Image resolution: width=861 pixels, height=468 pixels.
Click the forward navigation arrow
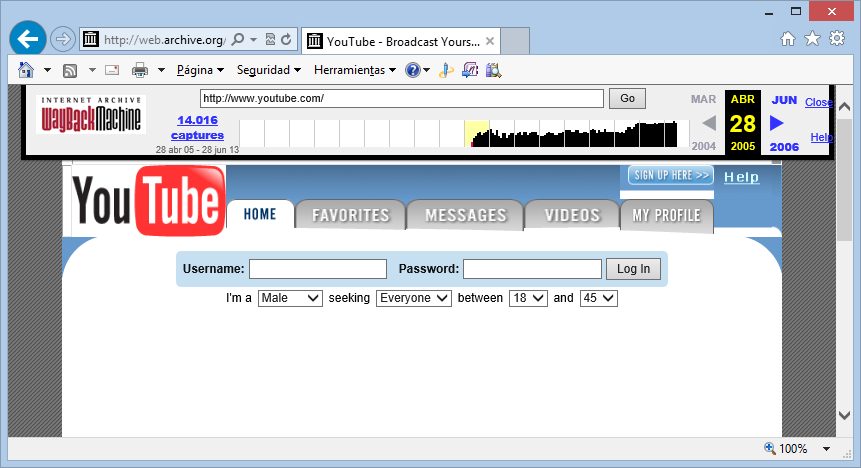(63, 39)
